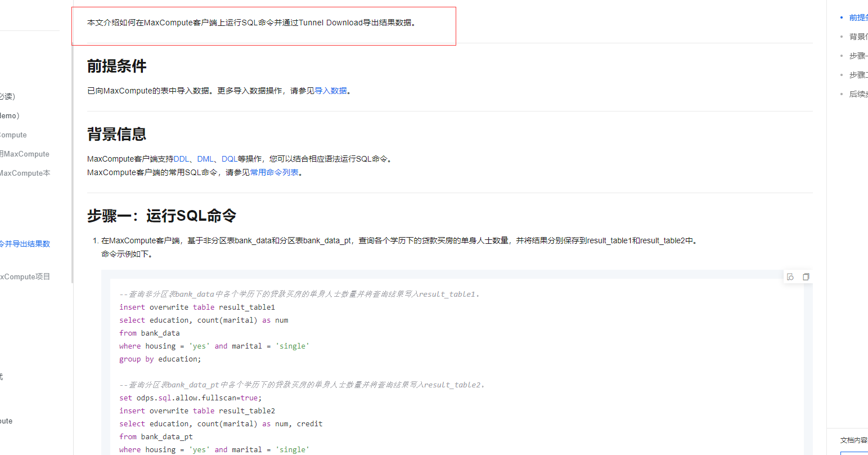Viewport: 868px width, 455px height.
Task: Click the intro sentence mentioning Tunnel Download
Action: [x=252, y=23]
